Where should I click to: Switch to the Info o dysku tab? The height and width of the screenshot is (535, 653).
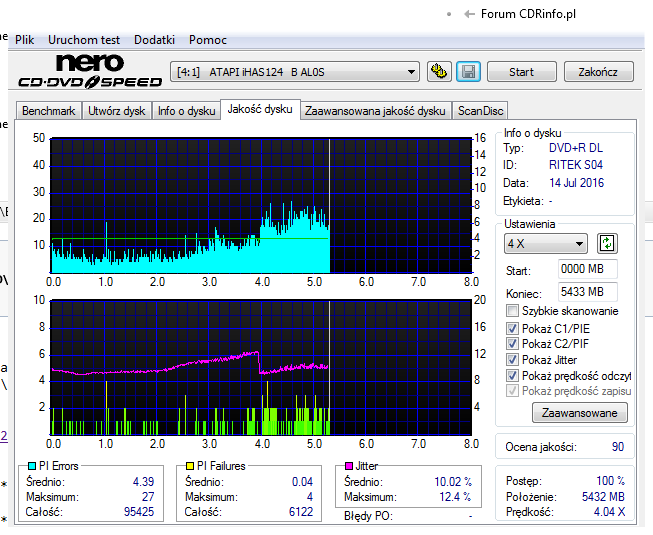tap(186, 111)
